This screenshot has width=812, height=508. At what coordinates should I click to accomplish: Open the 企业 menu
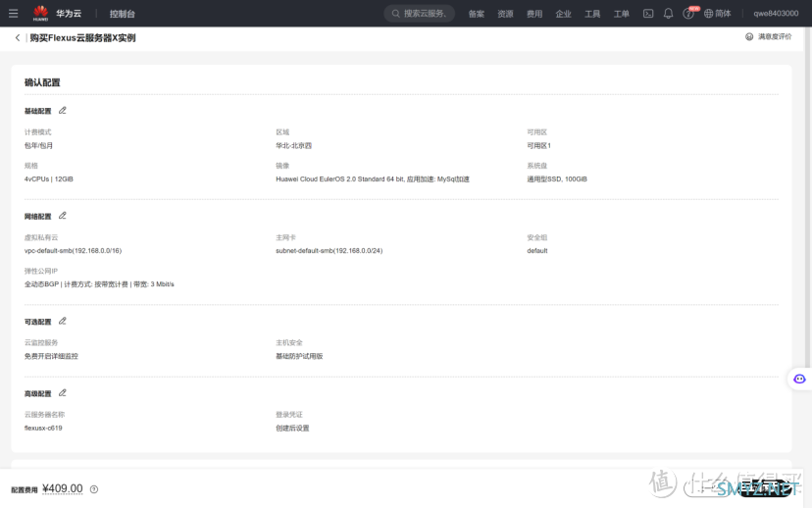(564, 14)
